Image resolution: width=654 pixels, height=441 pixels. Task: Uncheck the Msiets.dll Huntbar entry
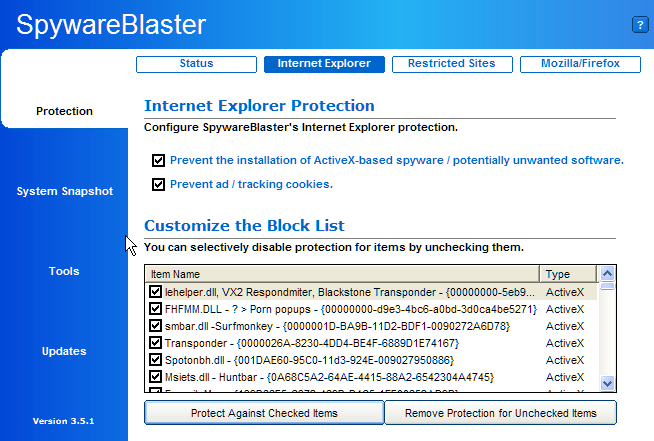point(155,377)
